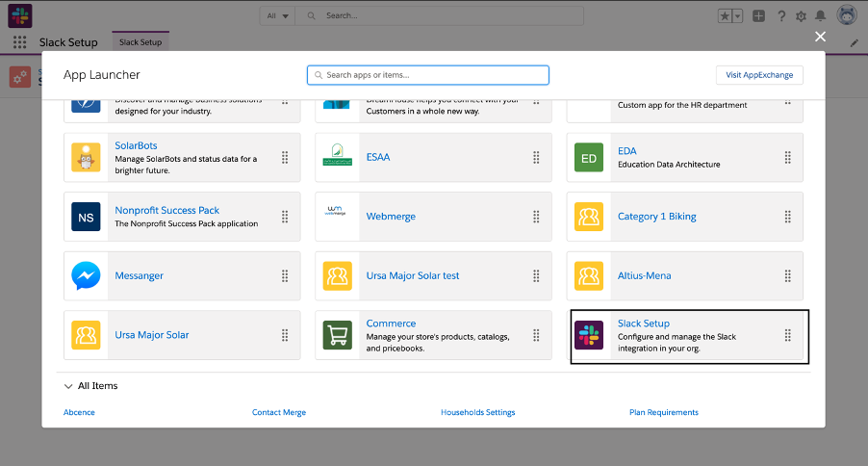Image resolution: width=868 pixels, height=466 pixels.
Task: Open the Altius-Mena app link
Action: pos(645,276)
